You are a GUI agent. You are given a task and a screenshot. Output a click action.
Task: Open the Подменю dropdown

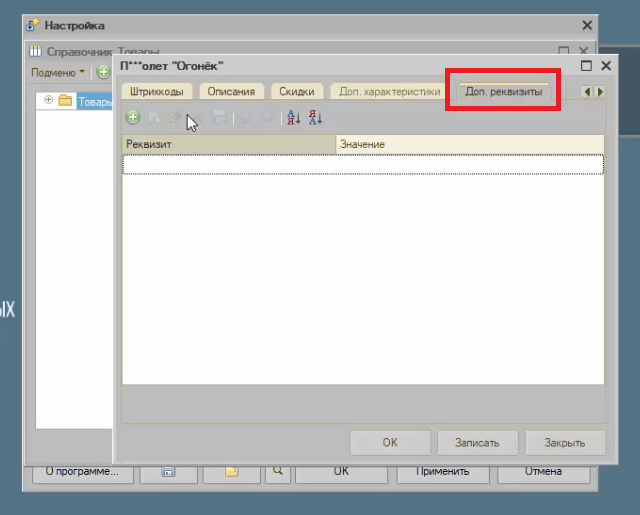coord(58,73)
